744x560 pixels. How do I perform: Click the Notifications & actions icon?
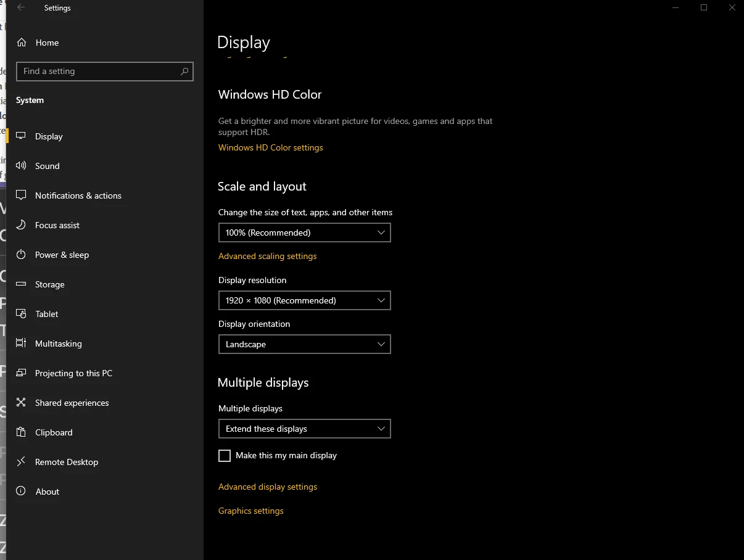click(22, 196)
